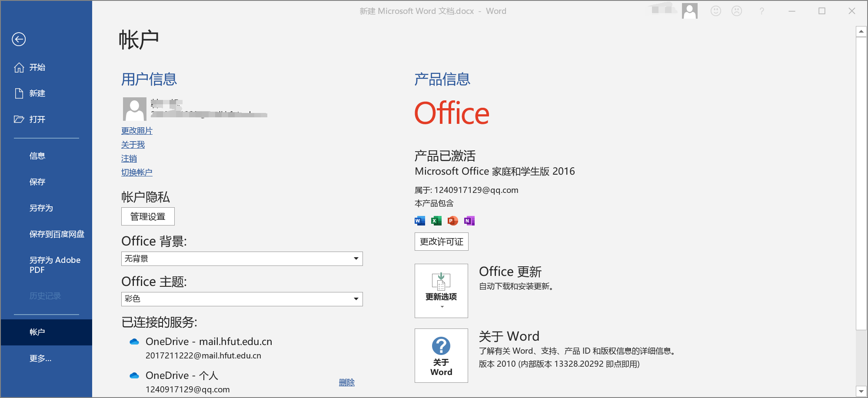868x398 pixels.
Task: Click the profile photo under 用户信息
Action: [x=135, y=109]
